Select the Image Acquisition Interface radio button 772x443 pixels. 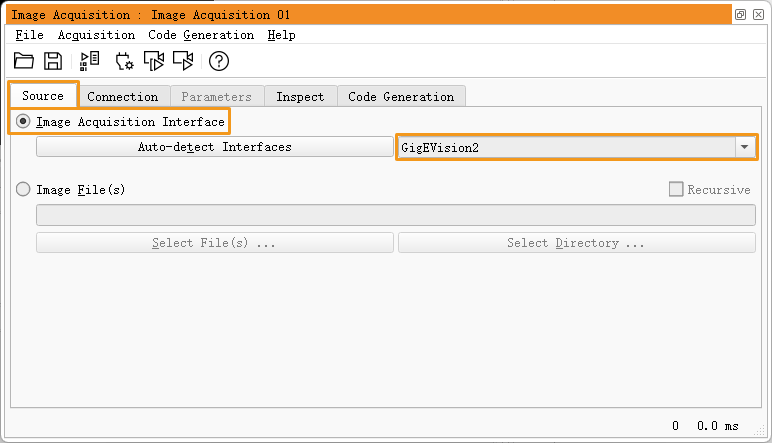coord(24,122)
